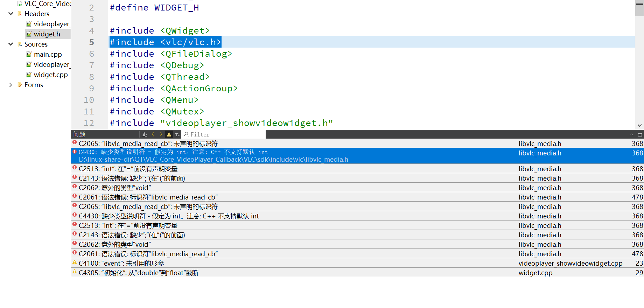Screen dimensions: 644x308
Task: Click the error icon on first C2065 row
Action: (x=75, y=142)
